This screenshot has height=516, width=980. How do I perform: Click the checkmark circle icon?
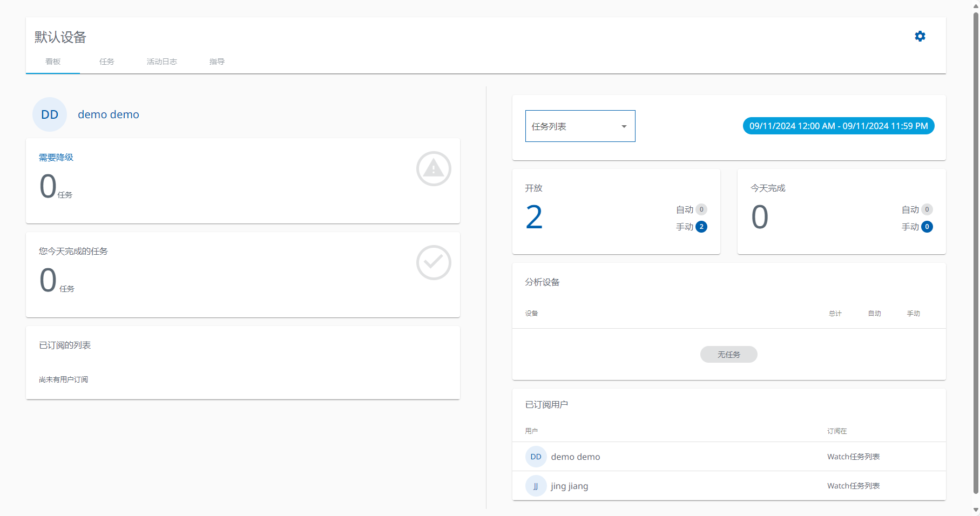click(x=433, y=263)
